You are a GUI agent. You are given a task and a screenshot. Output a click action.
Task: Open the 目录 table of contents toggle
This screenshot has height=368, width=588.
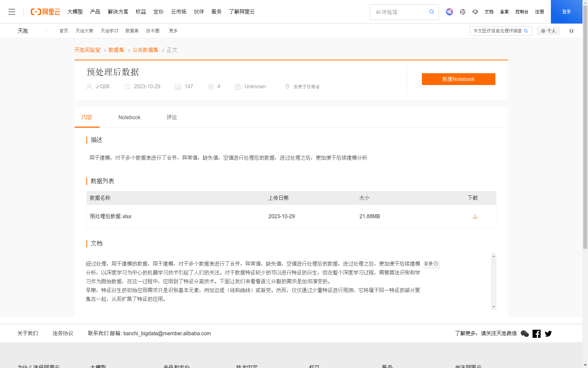(431, 264)
